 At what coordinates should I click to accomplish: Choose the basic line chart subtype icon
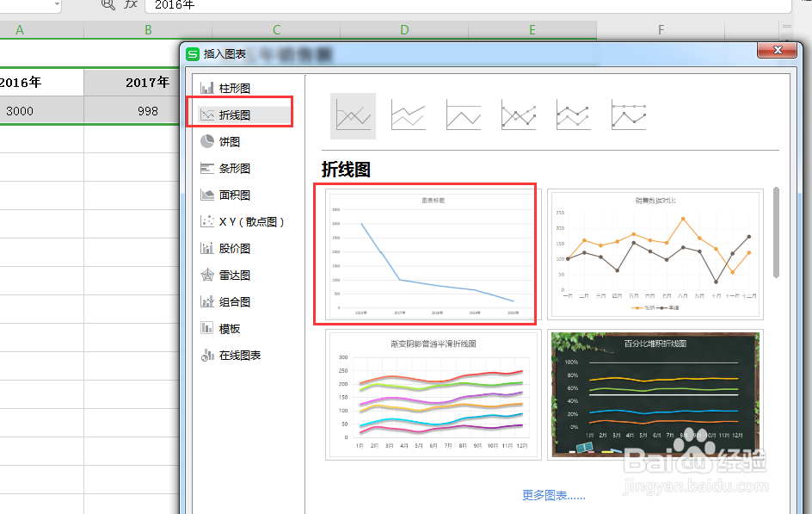pyautogui.click(x=354, y=116)
